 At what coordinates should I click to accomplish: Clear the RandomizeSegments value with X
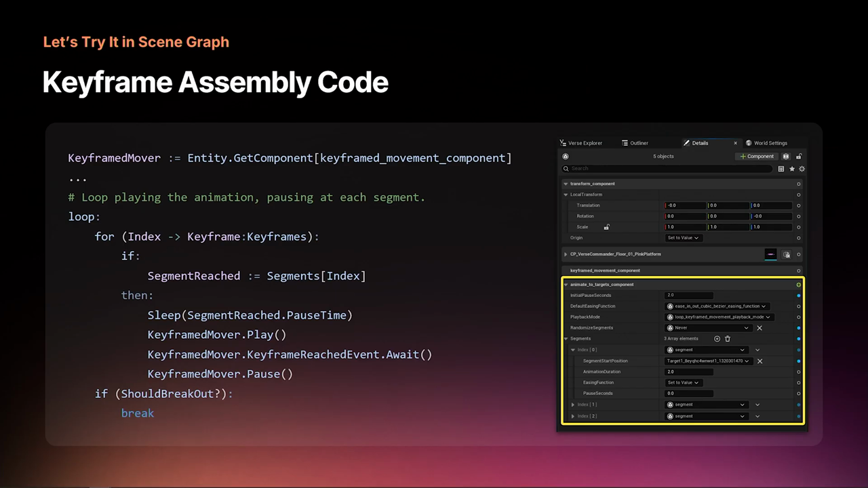click(759, 328)
